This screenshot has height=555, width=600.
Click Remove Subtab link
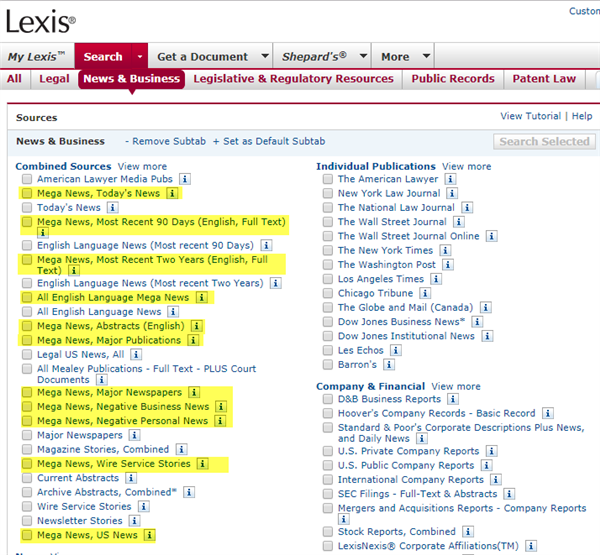pyautogui.click(x=165, y=141)
